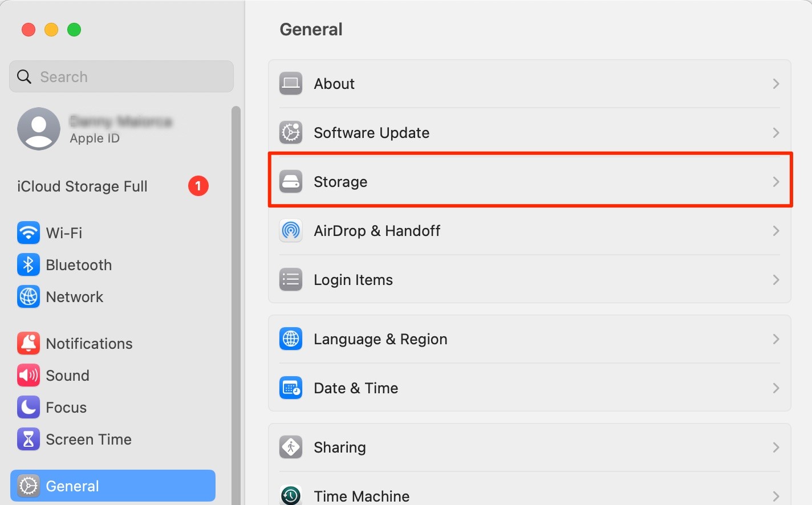Click the About label text
This screenshot has height=505, width=812.
click(334, 84)
